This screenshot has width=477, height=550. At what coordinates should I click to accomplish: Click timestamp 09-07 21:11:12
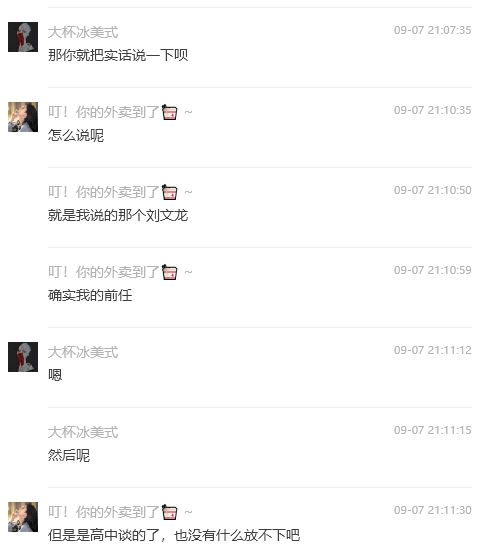click(x=432, y=350)
